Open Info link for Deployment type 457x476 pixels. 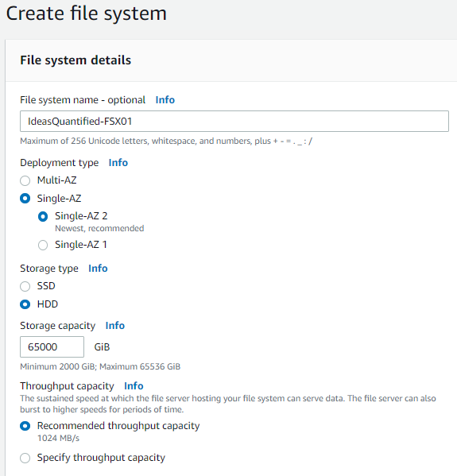tap(118, 163)
